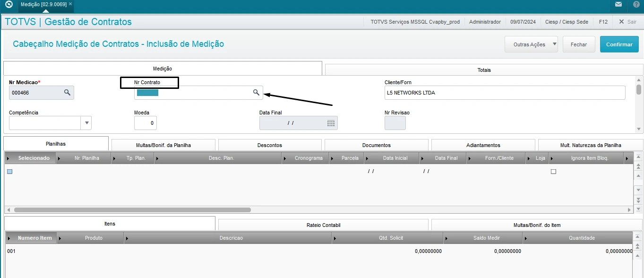This screenshot has width=644, height=278.
Task: Toggle the Selecionado checkbox in first row
Action: [9, 172]
